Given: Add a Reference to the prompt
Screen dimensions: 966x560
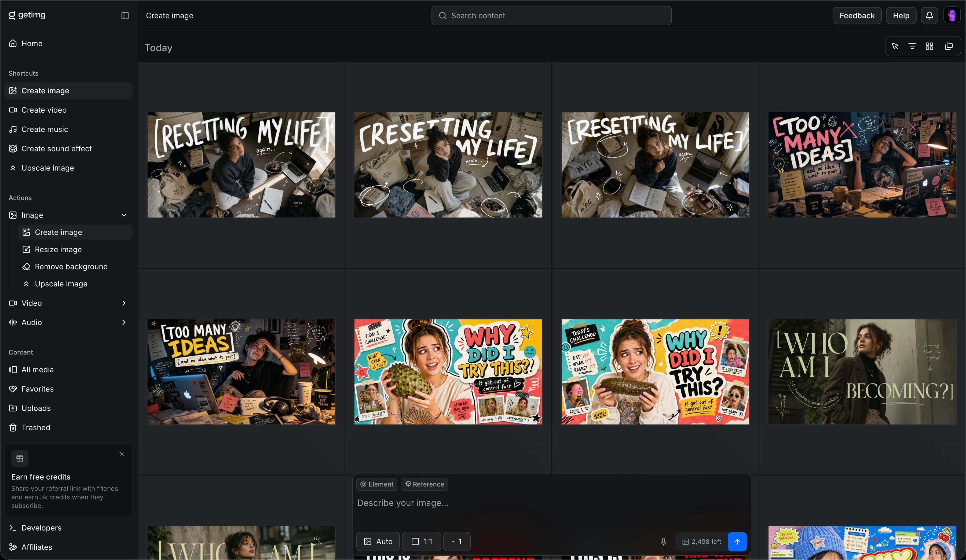Looking at the screenshot, I should [424, 484].
